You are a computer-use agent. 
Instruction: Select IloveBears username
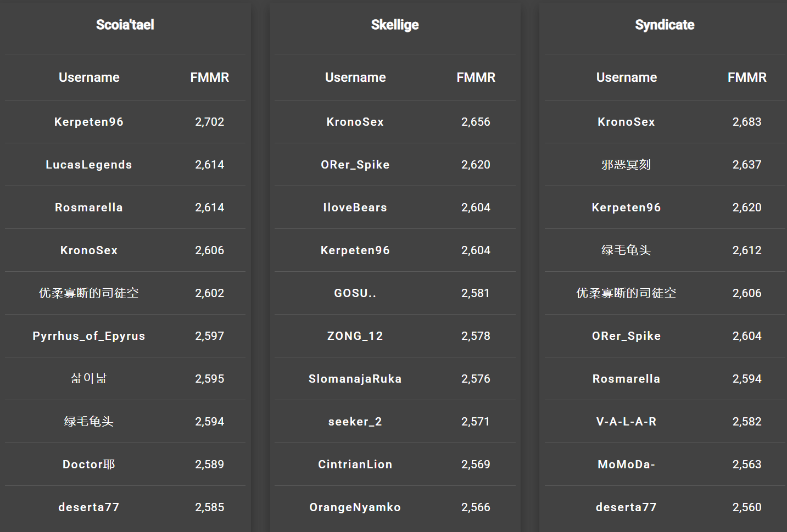355,208
